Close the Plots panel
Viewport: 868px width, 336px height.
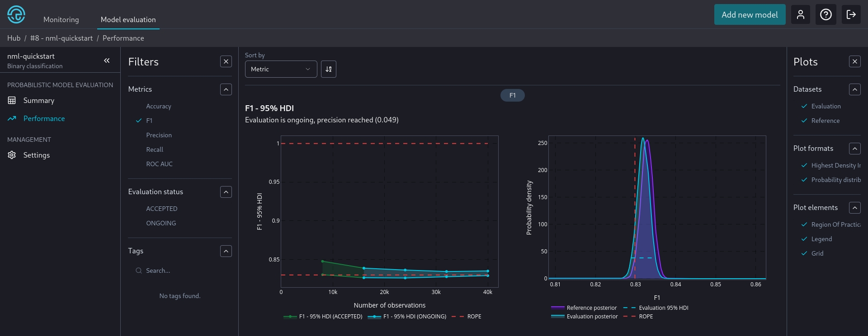click(854, 61)
